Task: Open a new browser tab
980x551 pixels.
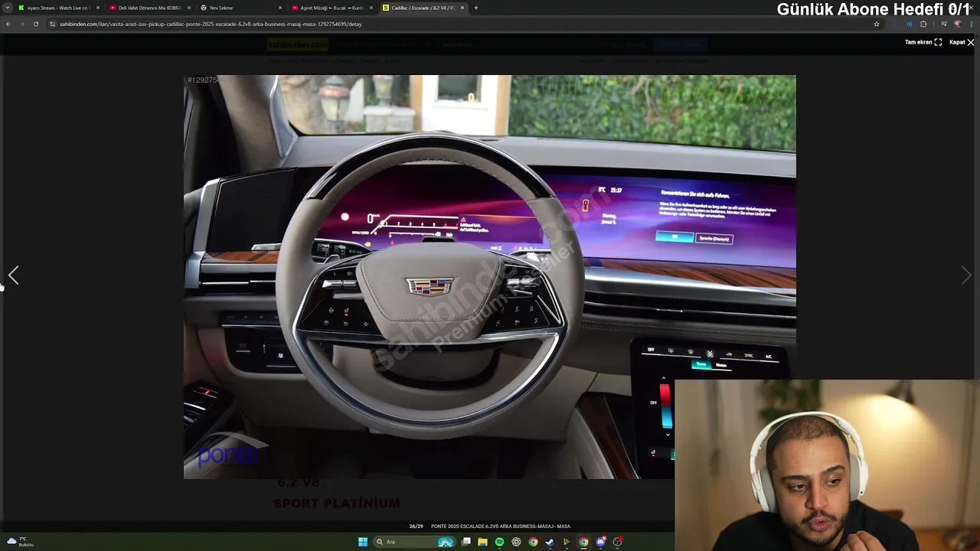Action: [x=476, y=8]
